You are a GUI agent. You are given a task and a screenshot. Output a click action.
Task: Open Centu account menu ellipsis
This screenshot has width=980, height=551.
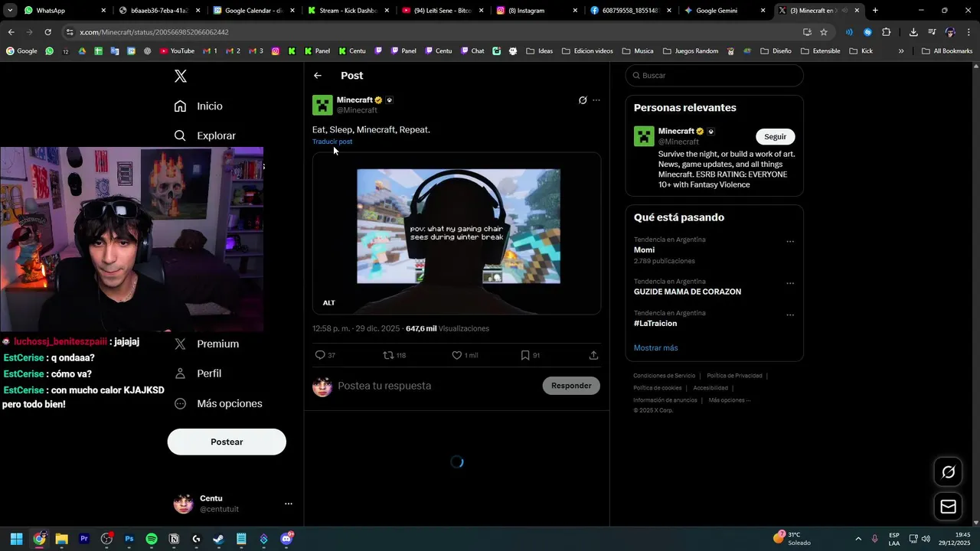tap(289, 504)
